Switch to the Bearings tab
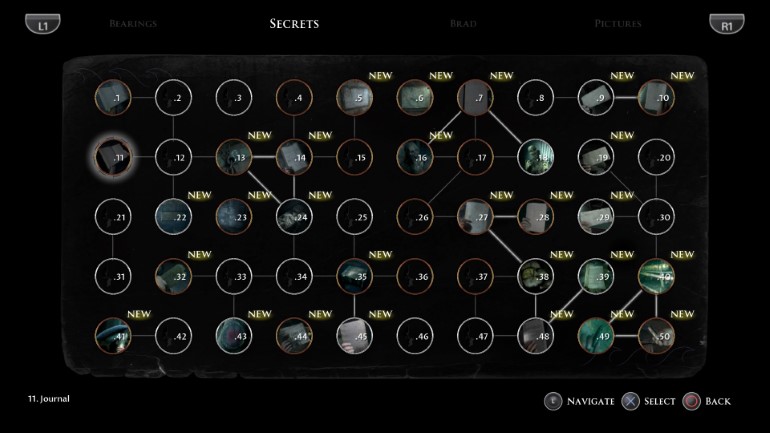Image resolution: width=770 pixels, height=433 pixels. click(133, 24)
